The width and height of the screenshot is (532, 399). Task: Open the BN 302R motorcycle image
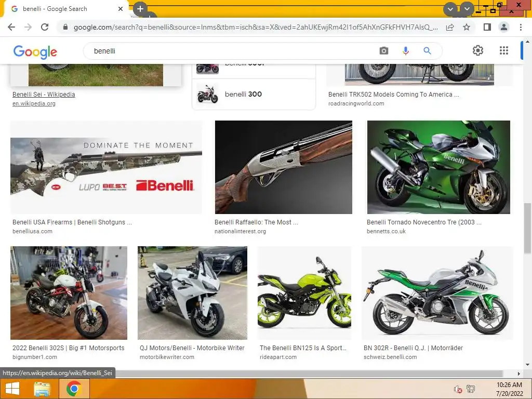(437, 293)
